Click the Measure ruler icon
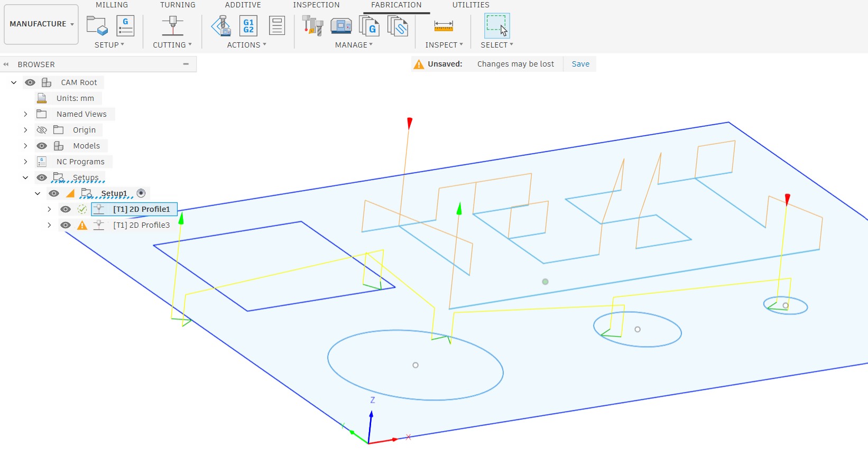 tap(443, 25)
